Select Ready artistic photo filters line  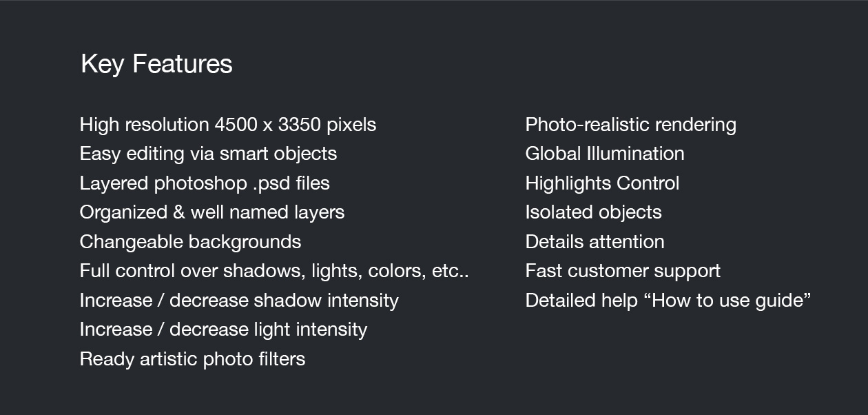pyautogui.click(x=192, y=359)
